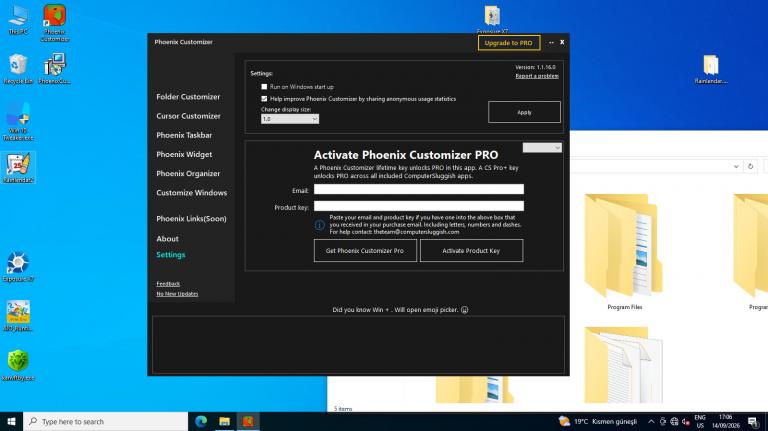The width and height of the screenshot is (768, 431).
Task: Select the Exposure X7 shortcut on left desktop
Action: point(18,267)
